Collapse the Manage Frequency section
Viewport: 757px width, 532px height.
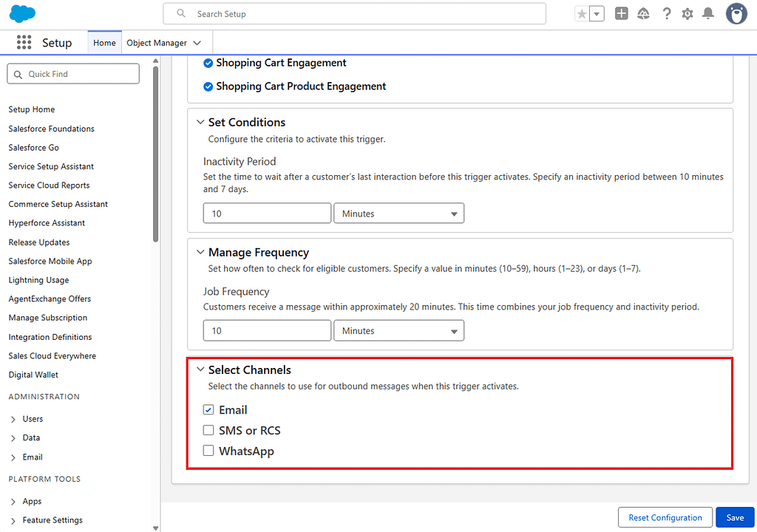(200, 252)
